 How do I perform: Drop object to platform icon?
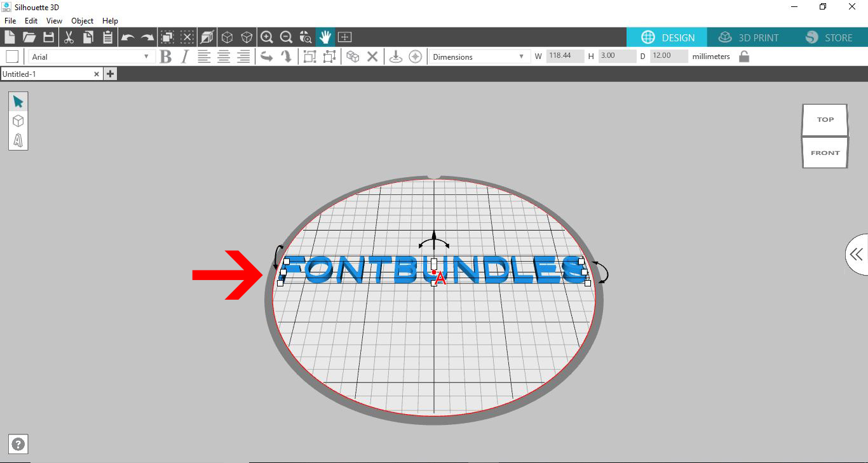click(x=396, y=57)
